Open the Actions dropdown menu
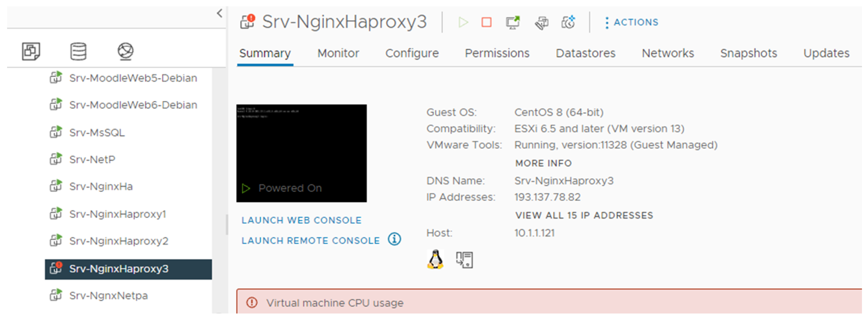This screenshot has width=868, height=319. [x=632, y=22]
